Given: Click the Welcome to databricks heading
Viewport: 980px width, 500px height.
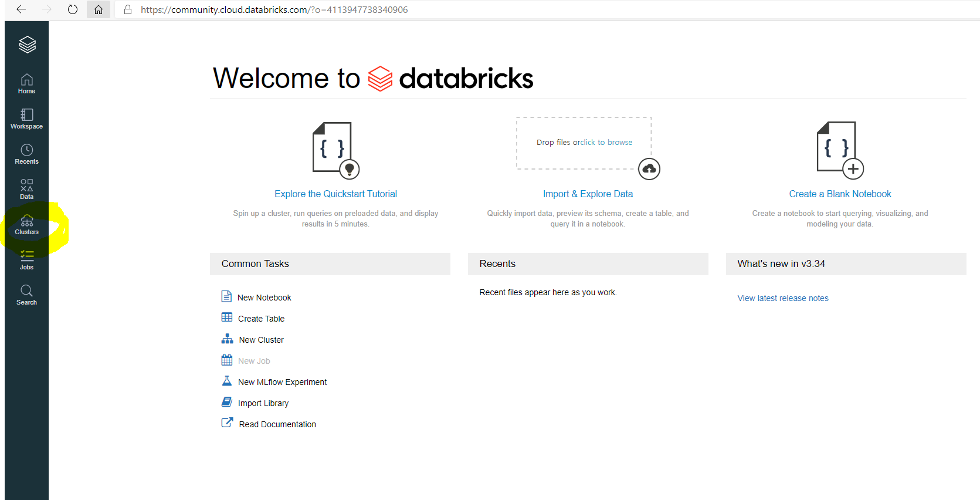Looking at the screenshot, I should (x=373, y=78).
